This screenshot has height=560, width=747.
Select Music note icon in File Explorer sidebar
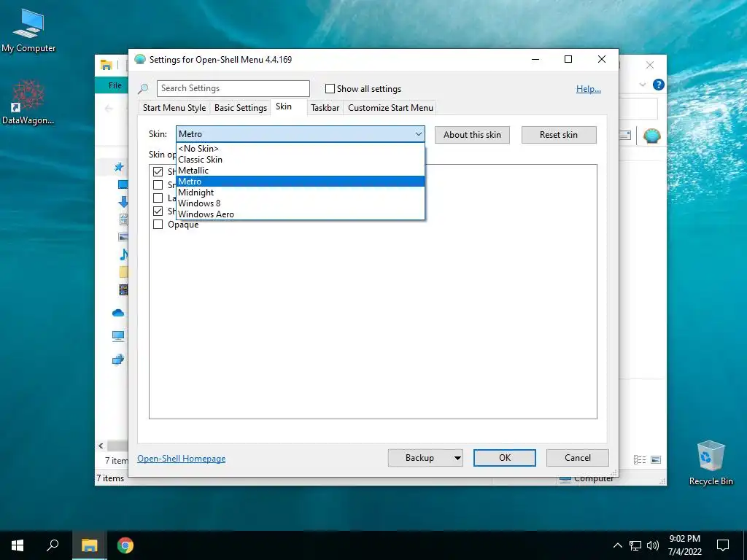tap(123, 254)
